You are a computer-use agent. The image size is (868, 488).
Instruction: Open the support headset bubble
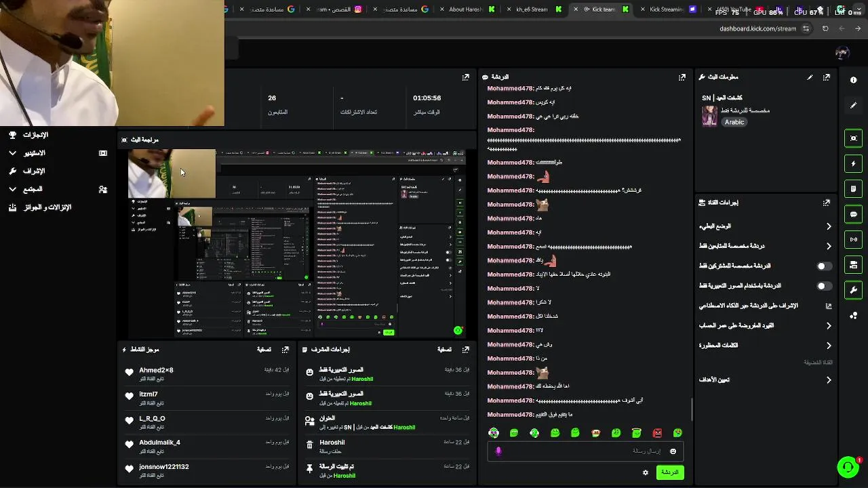(x=848, y=467)
